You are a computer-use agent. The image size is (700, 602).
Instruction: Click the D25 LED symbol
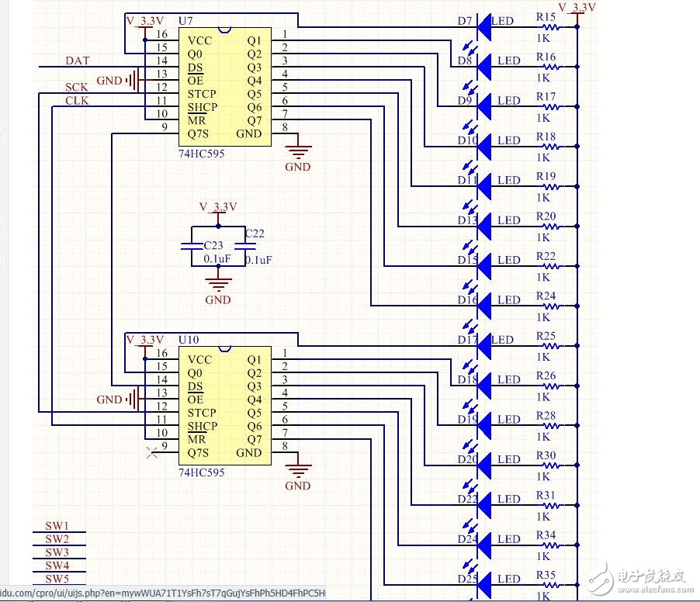(x=484, y=584)
